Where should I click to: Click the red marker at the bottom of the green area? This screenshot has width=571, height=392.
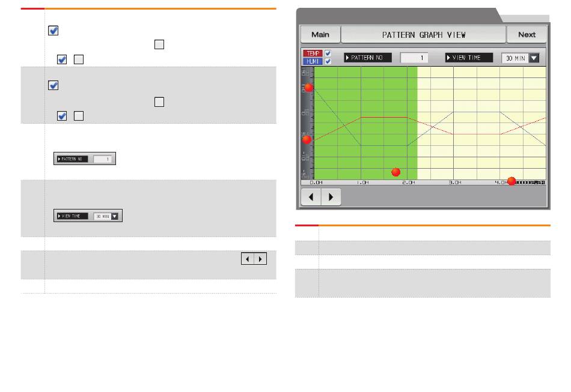395,172
